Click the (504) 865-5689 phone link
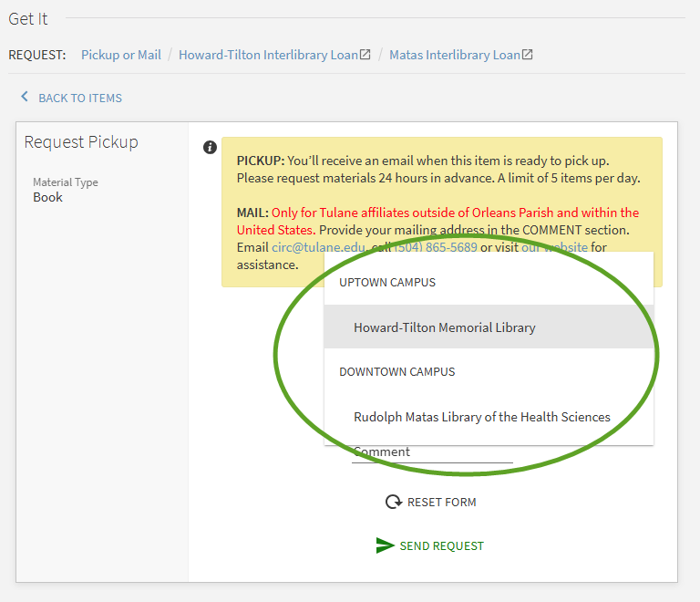700x602 pixels. (437, 247)
